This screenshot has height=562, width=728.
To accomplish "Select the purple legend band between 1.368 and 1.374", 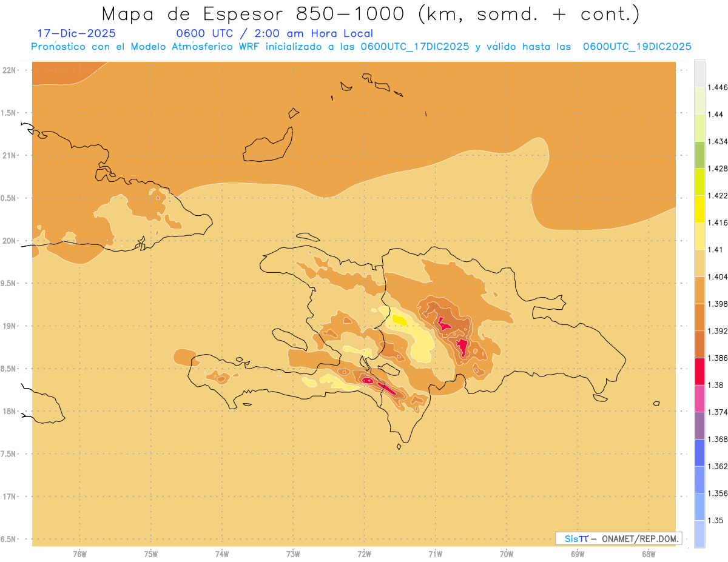I will [699, 426].
